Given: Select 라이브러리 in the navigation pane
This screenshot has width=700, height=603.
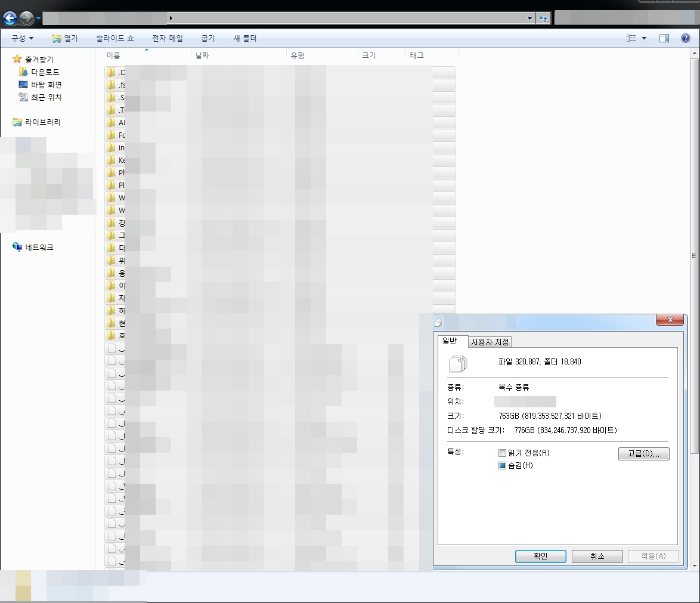Looking at the screenshot, I should (36, 122).
